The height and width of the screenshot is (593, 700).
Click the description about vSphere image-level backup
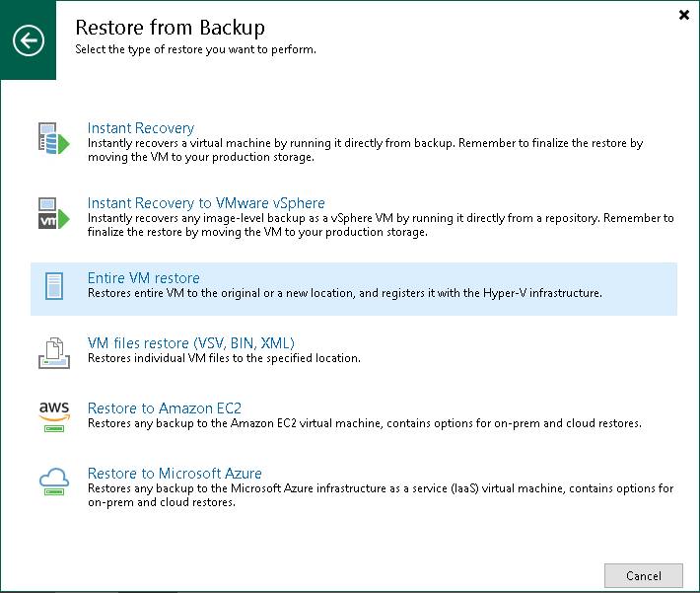[x=381, y=225]
